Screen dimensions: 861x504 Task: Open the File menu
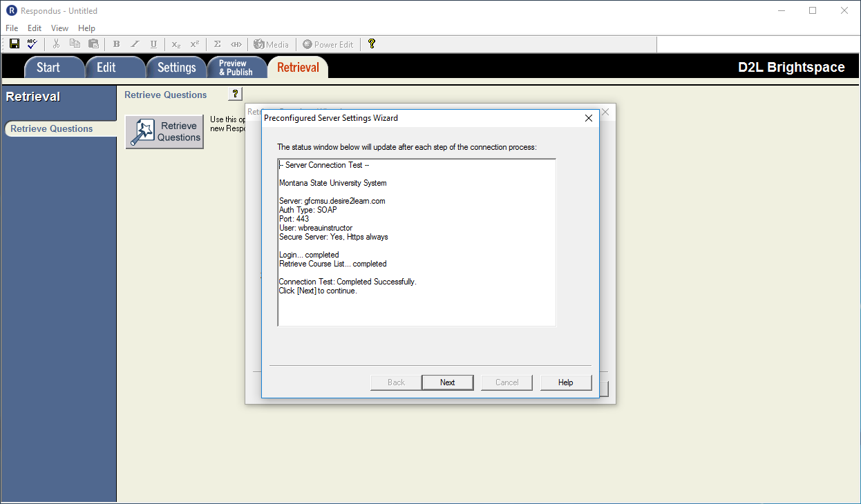pyautogui.click(x=12, y=28)
